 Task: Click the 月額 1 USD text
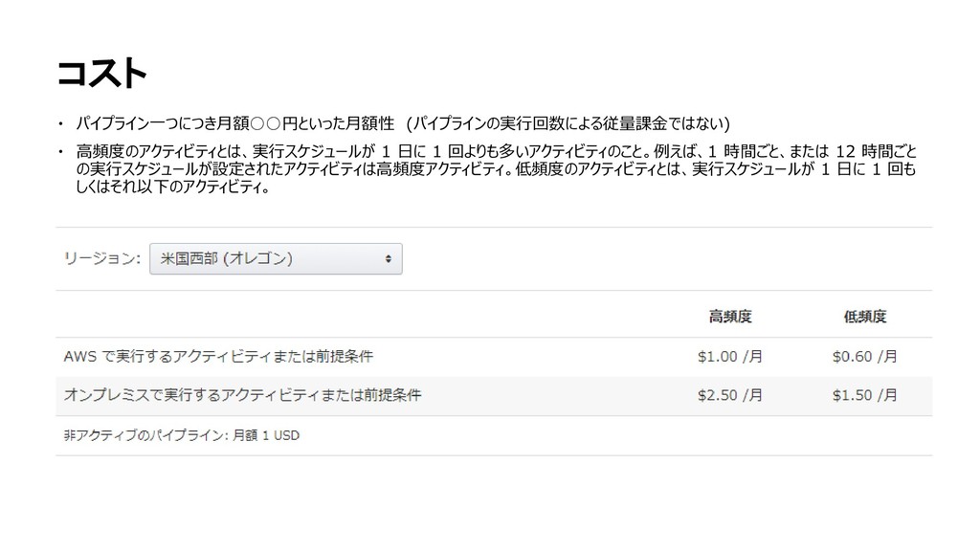pyautogui.click(x=266, y=435)
